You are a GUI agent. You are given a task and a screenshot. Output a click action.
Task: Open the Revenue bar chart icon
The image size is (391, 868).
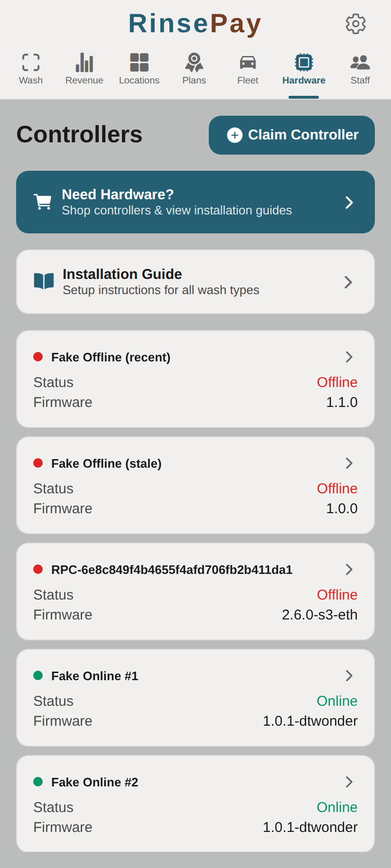coord(84,62)
